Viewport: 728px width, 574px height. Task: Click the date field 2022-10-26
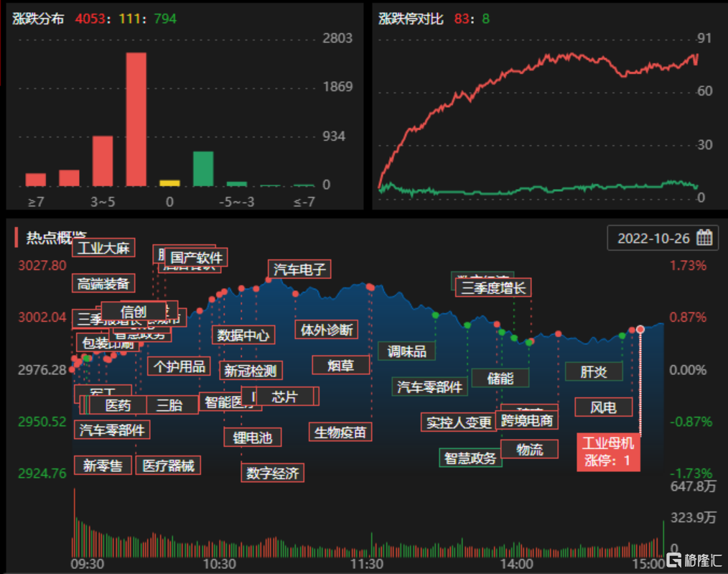(663, 239)
